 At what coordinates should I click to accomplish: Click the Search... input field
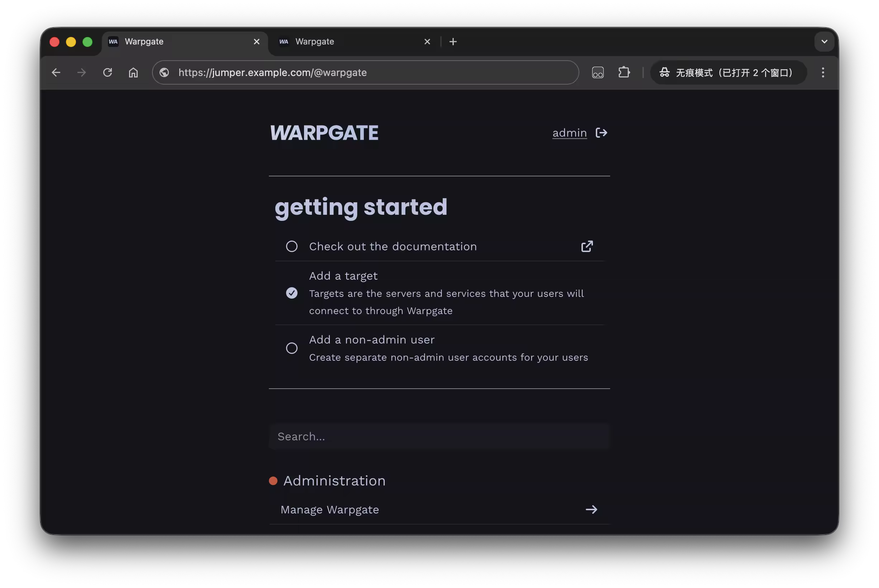tap(439, 436)
